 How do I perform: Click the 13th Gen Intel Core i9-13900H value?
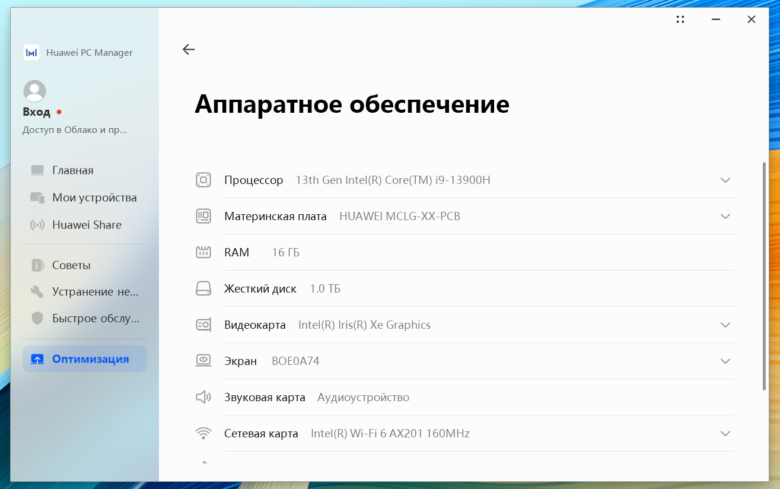(393, 180)
